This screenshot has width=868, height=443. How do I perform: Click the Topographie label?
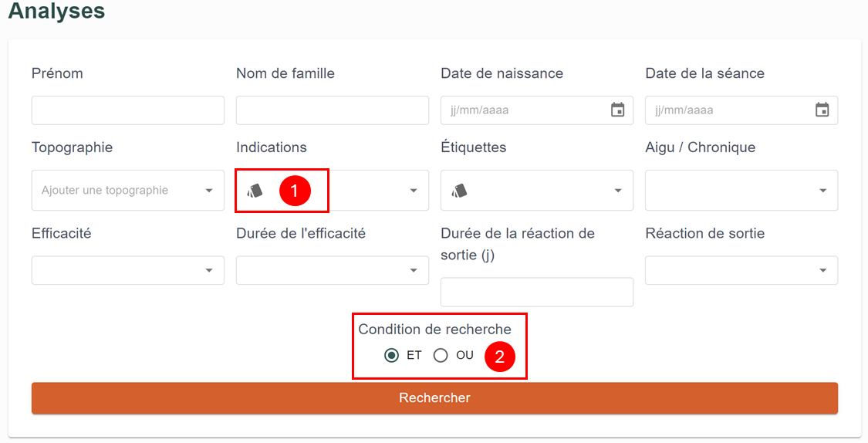(x=72, y=147)
